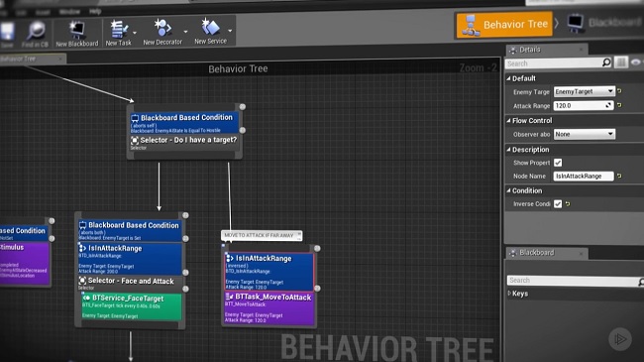The width and height of the screenshot is (644, 362).
Task: Click the Node Name input field
Action: click(584, 177)
